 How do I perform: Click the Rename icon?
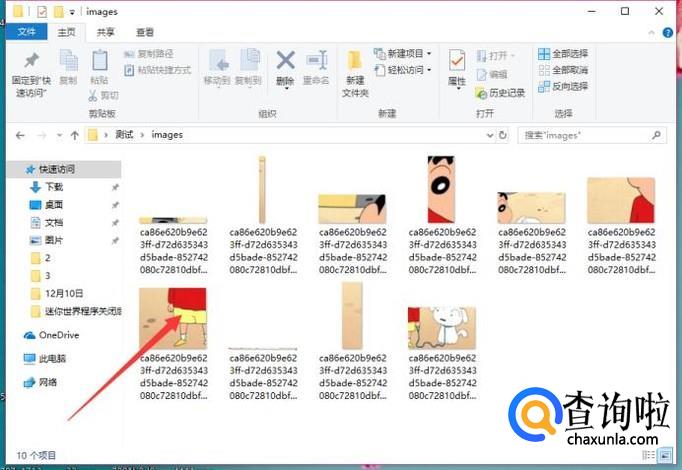tap(316, 60)
